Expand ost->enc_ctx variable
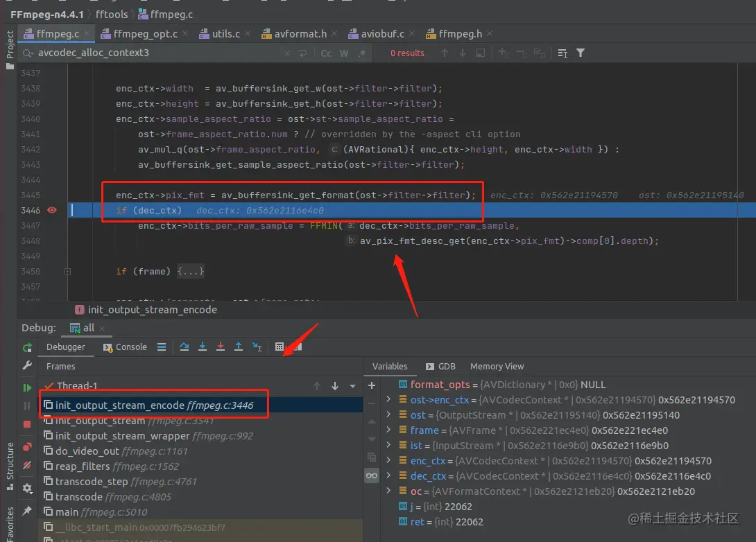This screenshot has height=542, width=756. [388, 399]
